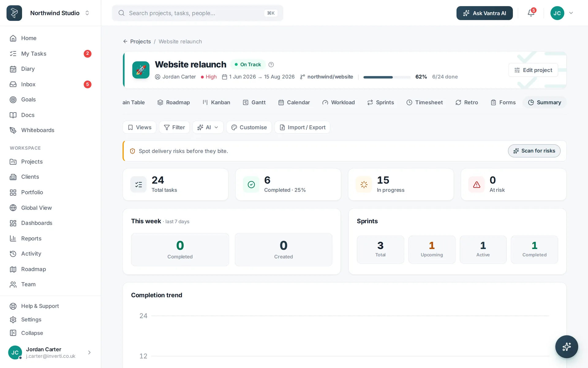
Task: Click the Scan for risks button
Action: [534, 151]
